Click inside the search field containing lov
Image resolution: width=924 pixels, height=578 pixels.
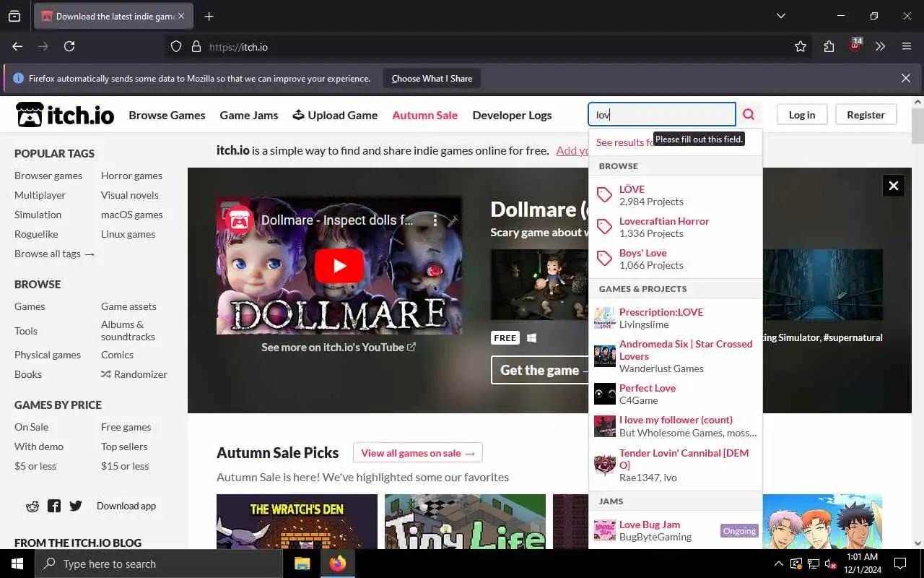point(662,114)
